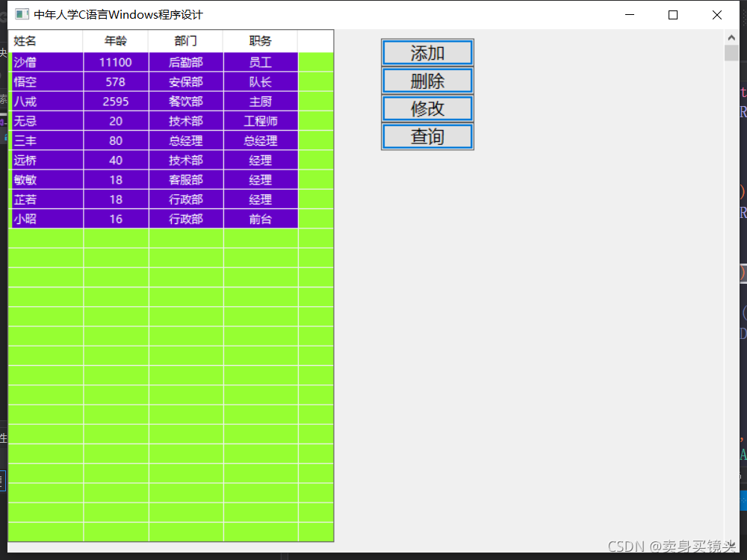
Task: Click the 工程师 position cell
Action: 261,121
